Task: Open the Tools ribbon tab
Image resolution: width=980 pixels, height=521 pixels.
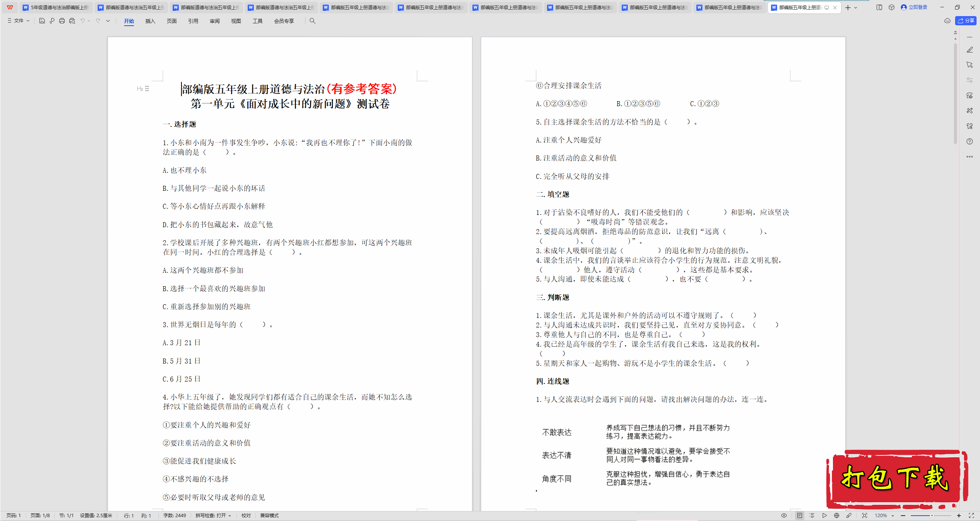Action: coord(257,21)
